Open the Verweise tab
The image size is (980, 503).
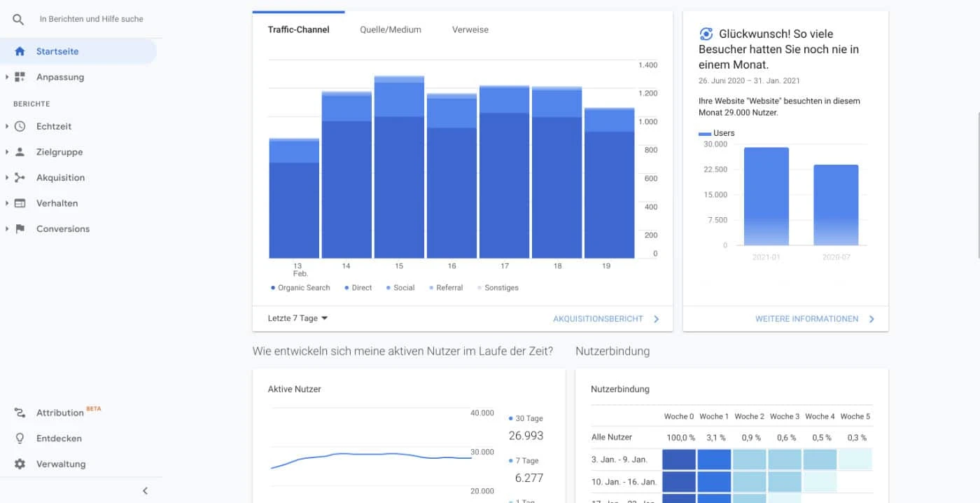point(469,29)
